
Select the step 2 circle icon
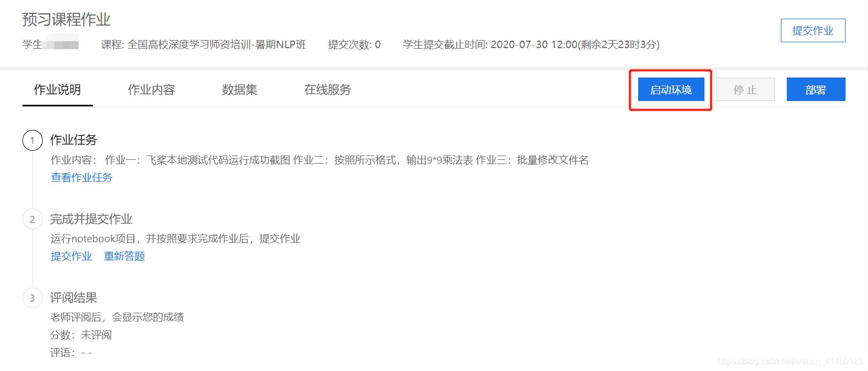pos(33,219)
